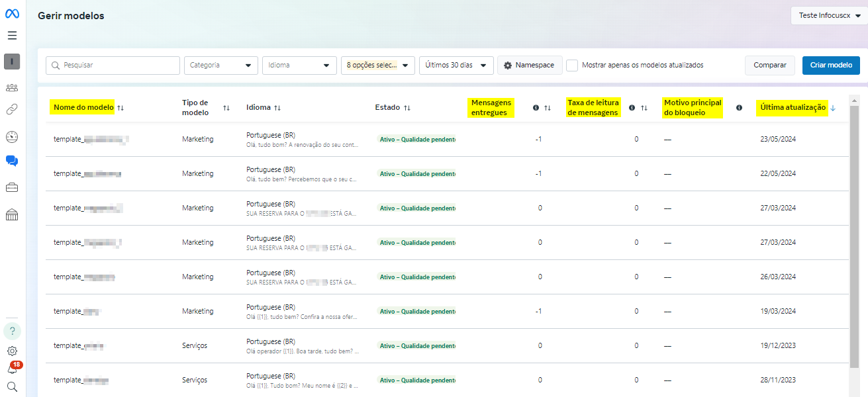Click the Pesquisar search field
The width and height of the screenshot is (868, 397).
(113, 66)
